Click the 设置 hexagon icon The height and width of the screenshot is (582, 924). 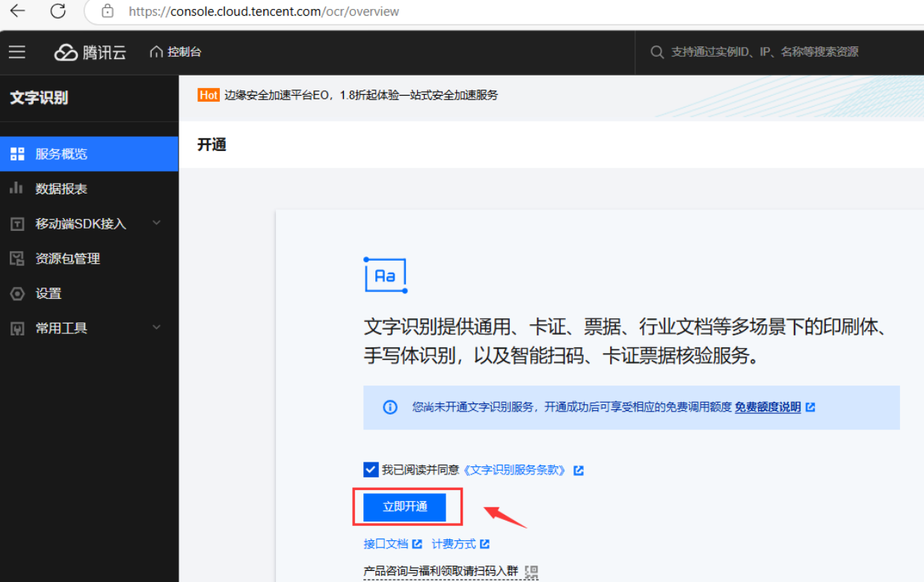pyautogui.click(x=17, y=294)
